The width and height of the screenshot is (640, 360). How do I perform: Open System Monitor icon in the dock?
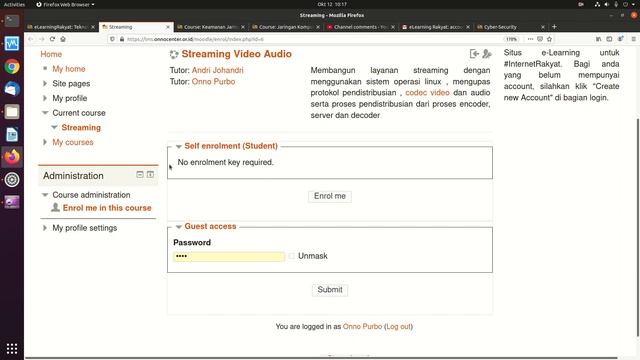[12, 44]
